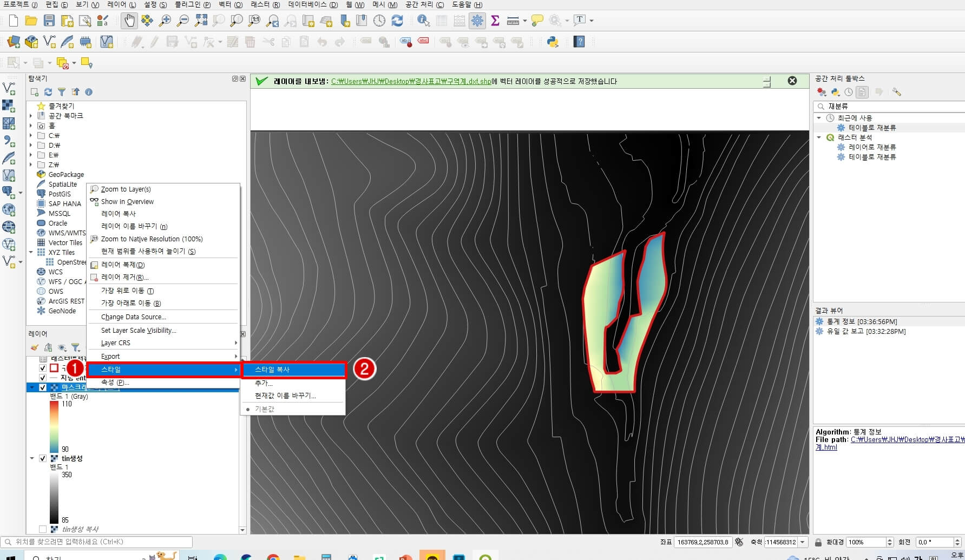Collapse the 최근에 사용 group in toolbox

[x=819, y=118]
